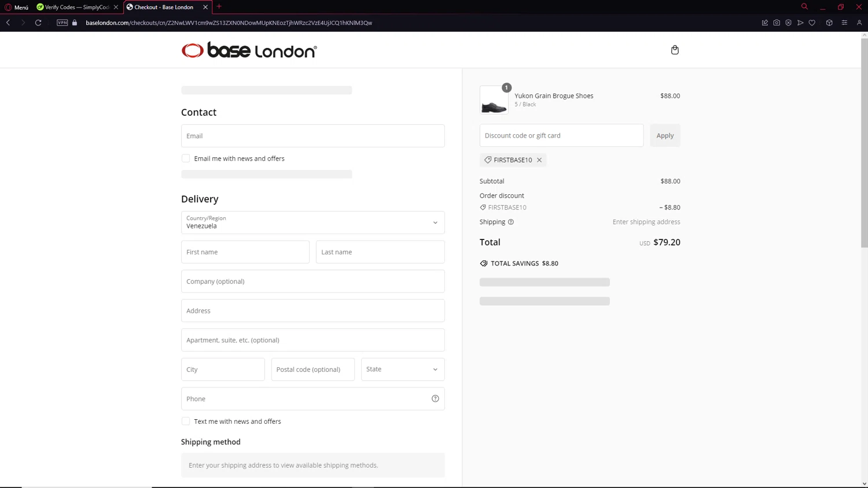Go forward to the next page
This screenshot has height=488, width=868.
[x=23, y=23]
